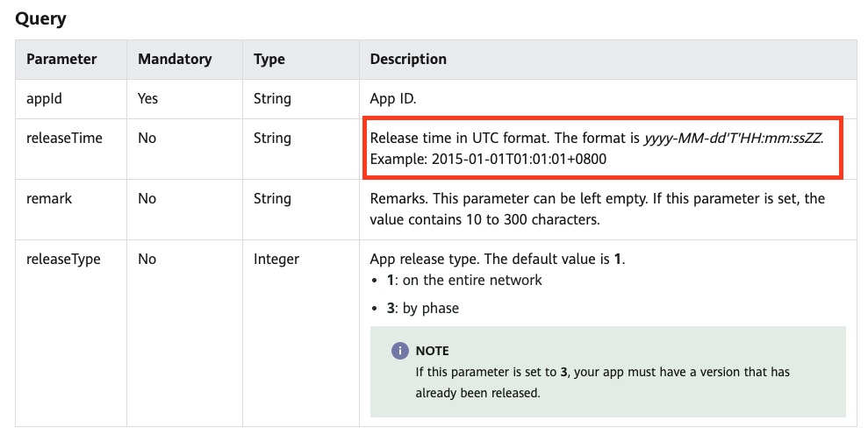868x442 pixels.
Task: Click the 'App ID.' description
Action: [x=393, y=99]
